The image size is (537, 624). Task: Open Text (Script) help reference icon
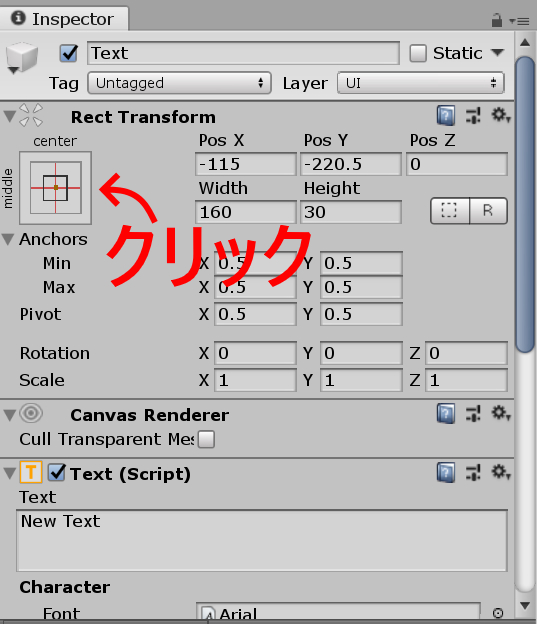446,472
